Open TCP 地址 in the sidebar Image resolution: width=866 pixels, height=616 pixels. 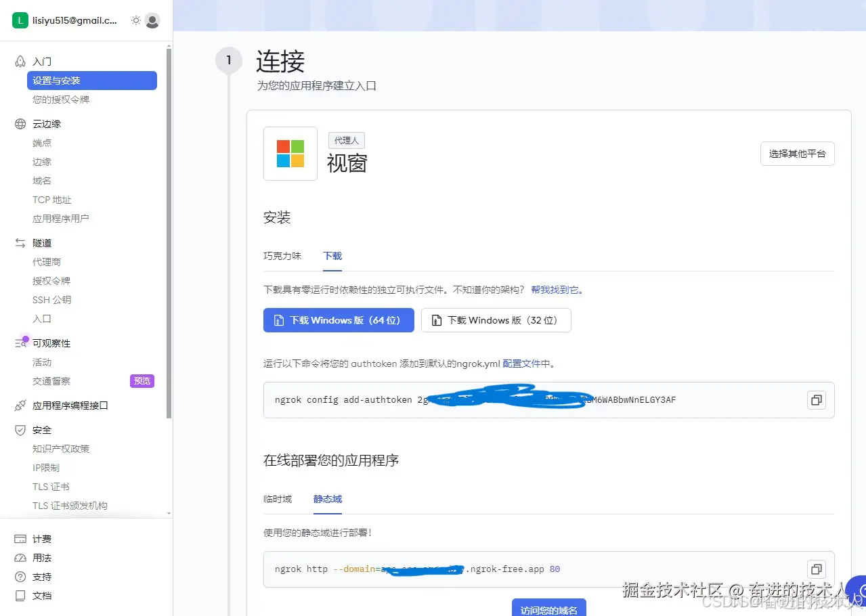coord(52,200)
